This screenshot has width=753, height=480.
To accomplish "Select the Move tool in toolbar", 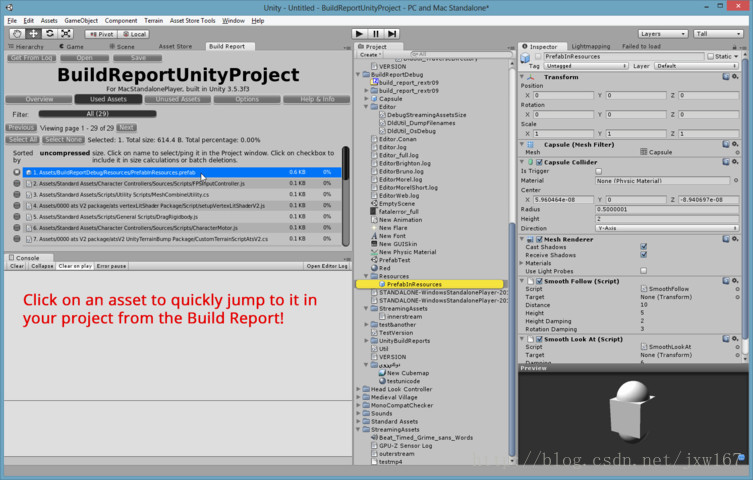I will [x=34, y=34].
